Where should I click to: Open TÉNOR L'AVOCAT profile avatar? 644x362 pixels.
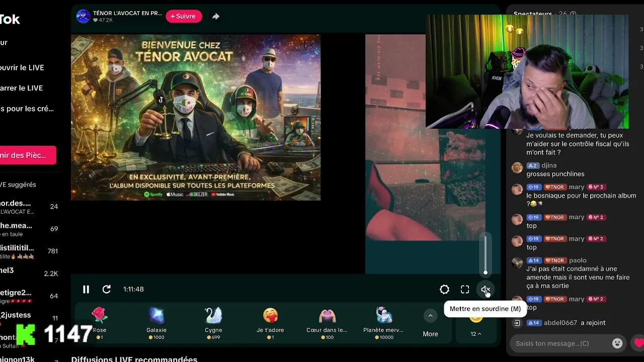pyautogui.click(x=83, y=16)
